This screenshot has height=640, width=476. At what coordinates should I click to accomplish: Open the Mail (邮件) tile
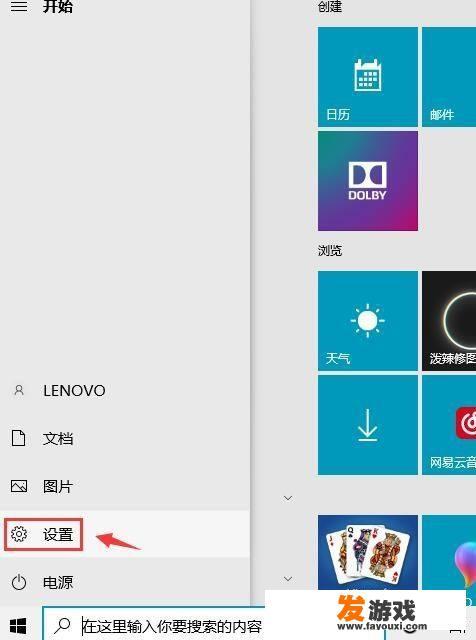pyautogui.click(x=449, y=77)
